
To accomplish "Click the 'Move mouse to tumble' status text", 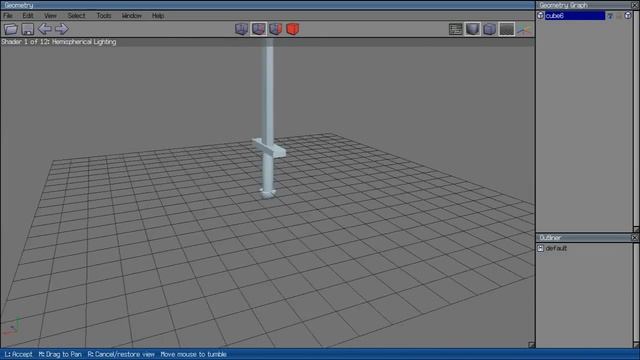I will (x=193, y=354).
